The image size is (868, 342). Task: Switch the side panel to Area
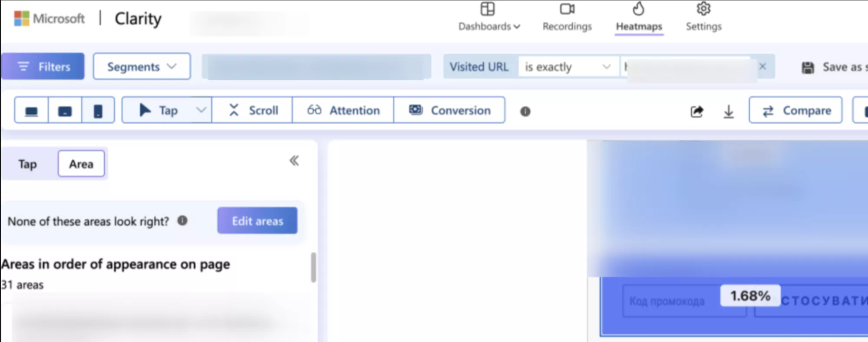(x=81, y=164)
